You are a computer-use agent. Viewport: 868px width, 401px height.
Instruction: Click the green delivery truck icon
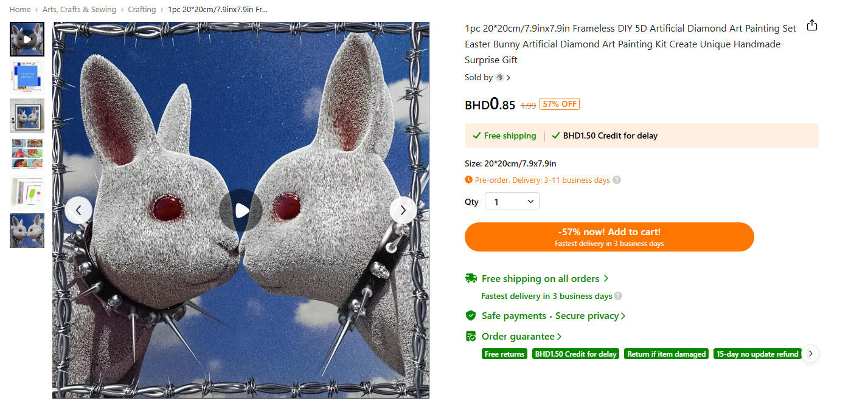[471, 278]
